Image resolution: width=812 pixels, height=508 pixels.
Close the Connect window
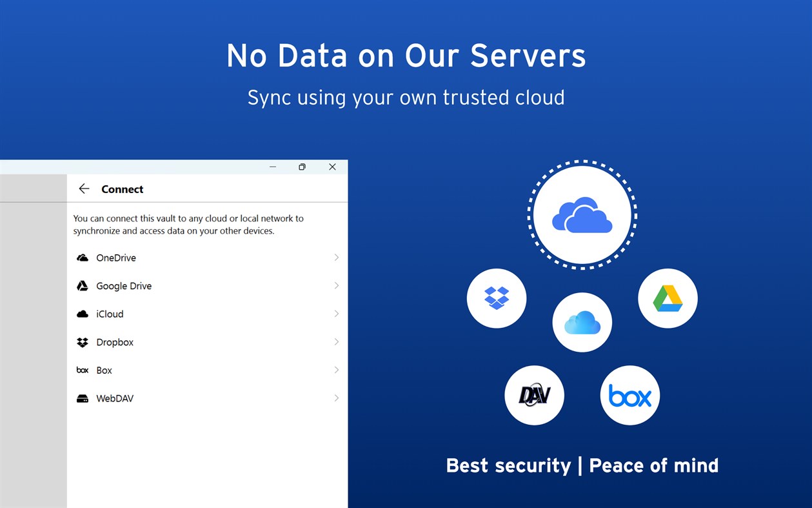[x=332, y=167]
